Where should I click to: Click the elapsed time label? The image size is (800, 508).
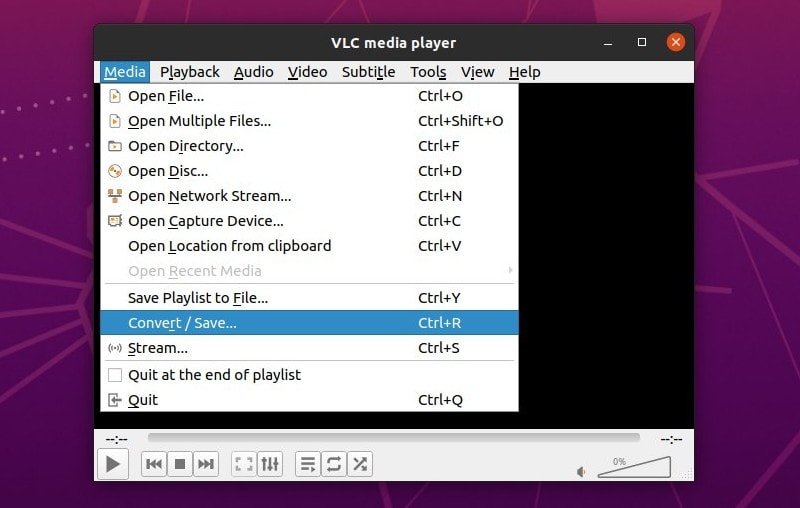pyautogui.click(x=116, y=439)
